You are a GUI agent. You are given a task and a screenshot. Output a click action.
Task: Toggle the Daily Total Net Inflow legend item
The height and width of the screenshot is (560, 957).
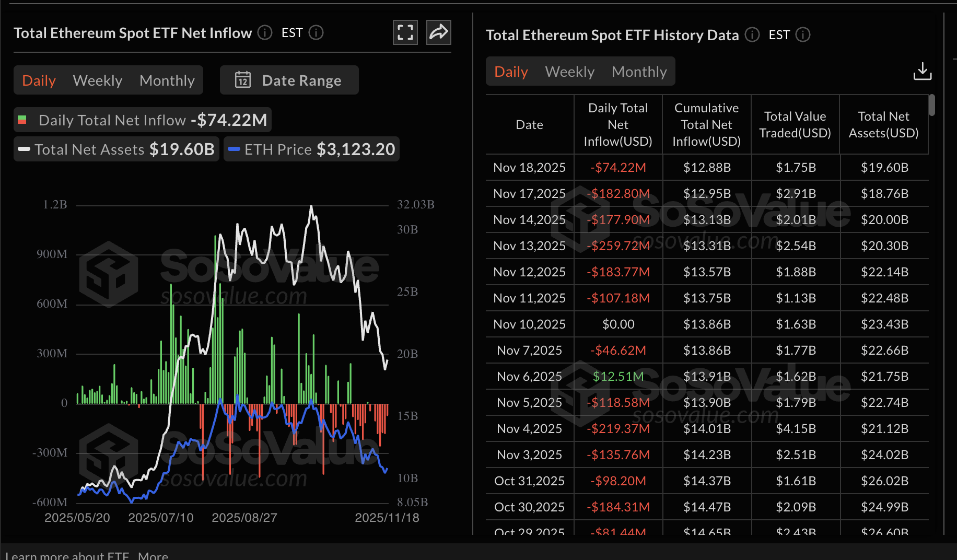pos(142,120)
